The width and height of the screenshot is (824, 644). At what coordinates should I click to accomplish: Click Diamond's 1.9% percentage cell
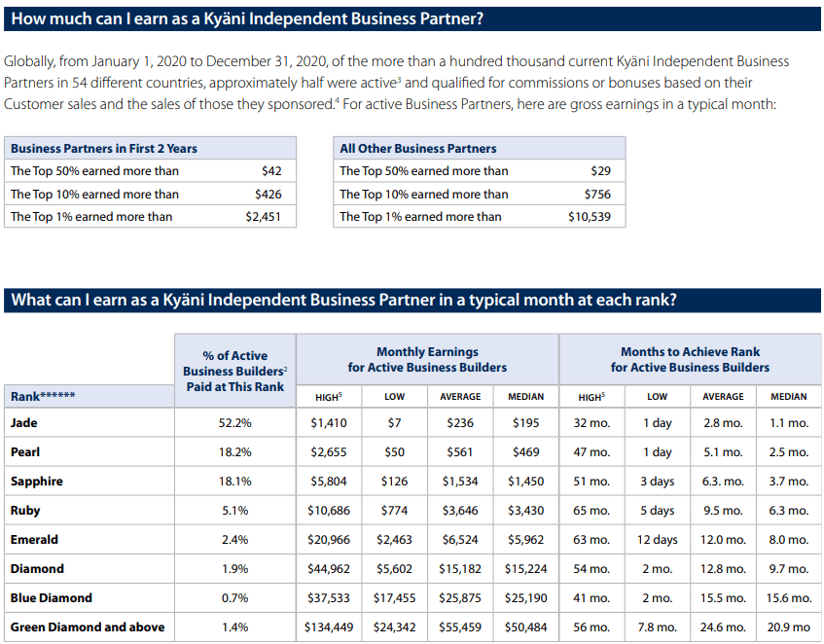point(234,569)
